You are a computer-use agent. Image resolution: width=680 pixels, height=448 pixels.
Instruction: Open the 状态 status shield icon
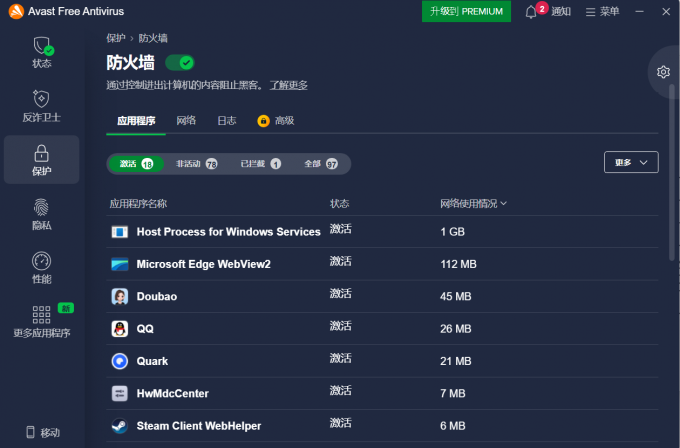[42, 46]
